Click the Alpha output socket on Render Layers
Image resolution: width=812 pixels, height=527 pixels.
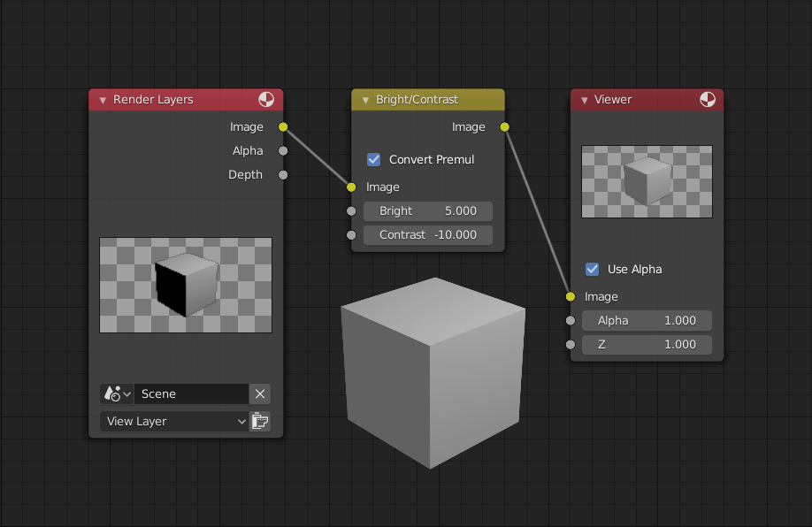coord(282,150)
